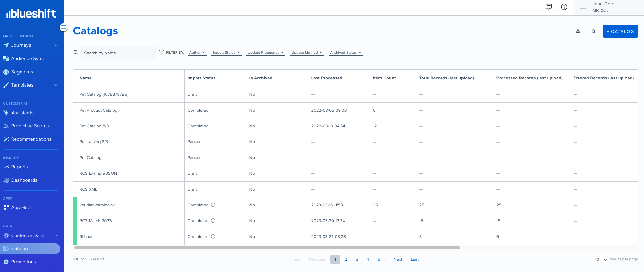
Task: Go to Predictive Scores
Action: (30, 126)
